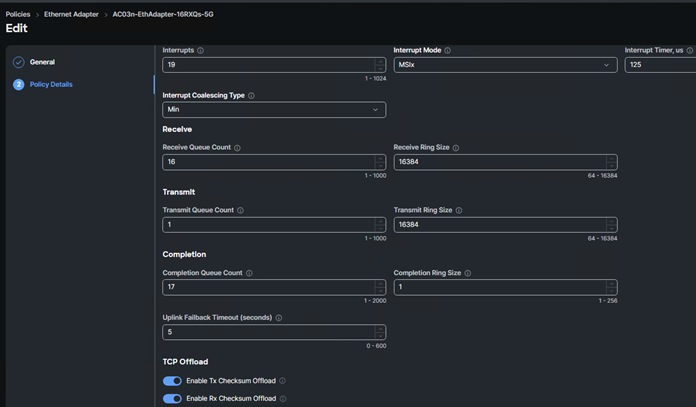The width and height of the screenshot is (696, 407).
Task: Show info for Receive Ring Size
Action: [456, 148]
